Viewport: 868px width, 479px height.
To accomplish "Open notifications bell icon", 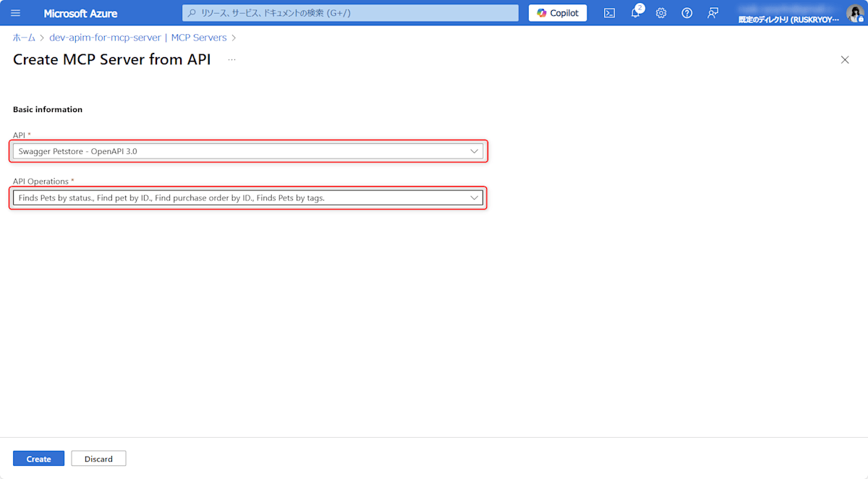I will [x=636, y=13].
